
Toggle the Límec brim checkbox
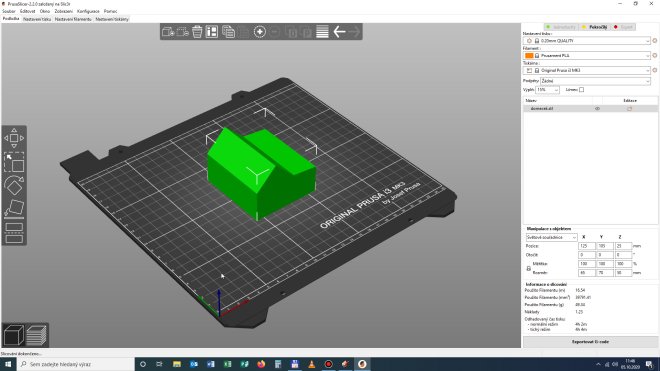[x=581, y=90]
